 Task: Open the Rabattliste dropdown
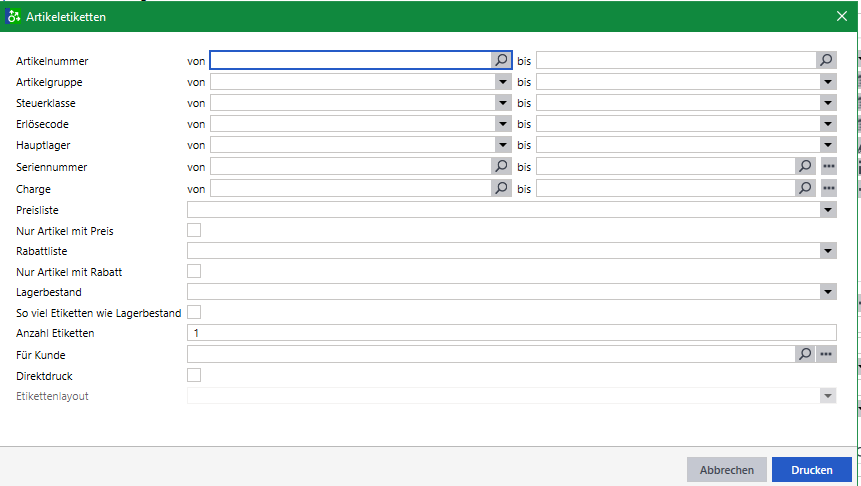pyautogui.click(x=827, y=250)
